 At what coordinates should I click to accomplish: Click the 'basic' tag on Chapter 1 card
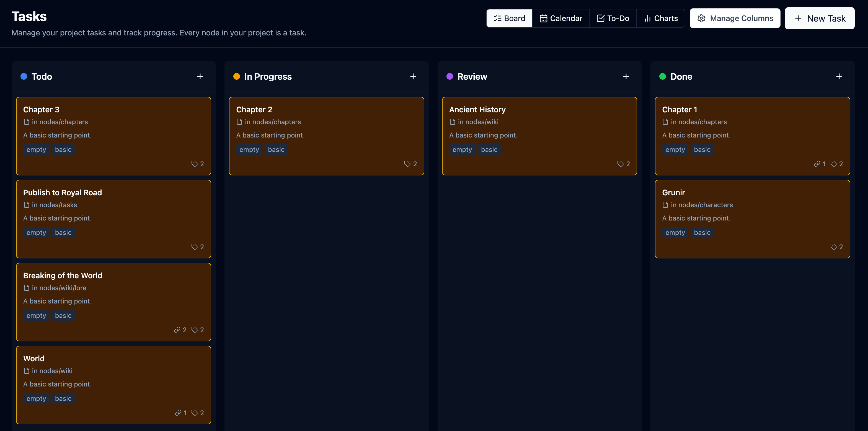(702, 149)
